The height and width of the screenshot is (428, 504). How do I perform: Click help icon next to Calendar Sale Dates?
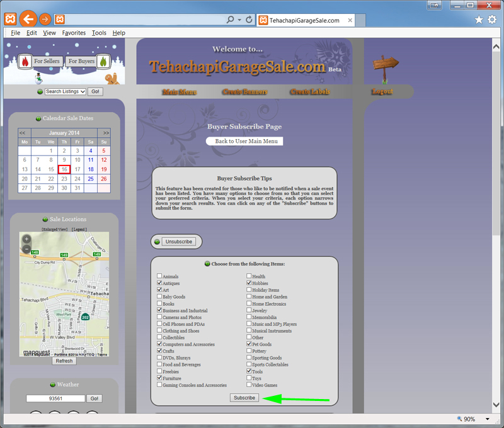(38, 118)
